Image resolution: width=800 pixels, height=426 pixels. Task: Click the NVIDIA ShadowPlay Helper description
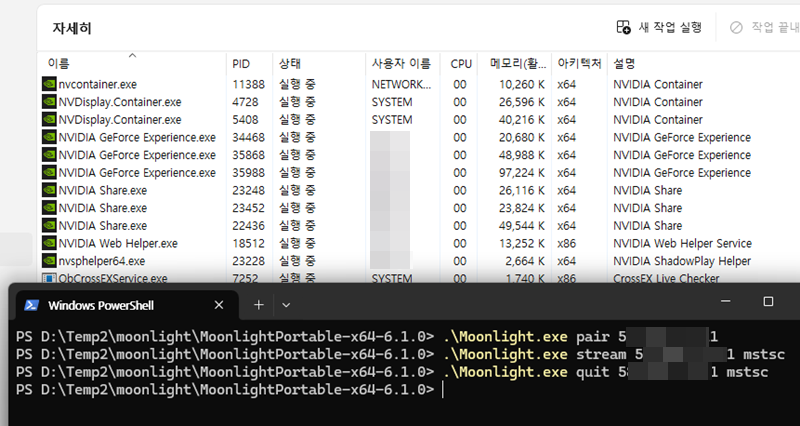tap(682, 261)
